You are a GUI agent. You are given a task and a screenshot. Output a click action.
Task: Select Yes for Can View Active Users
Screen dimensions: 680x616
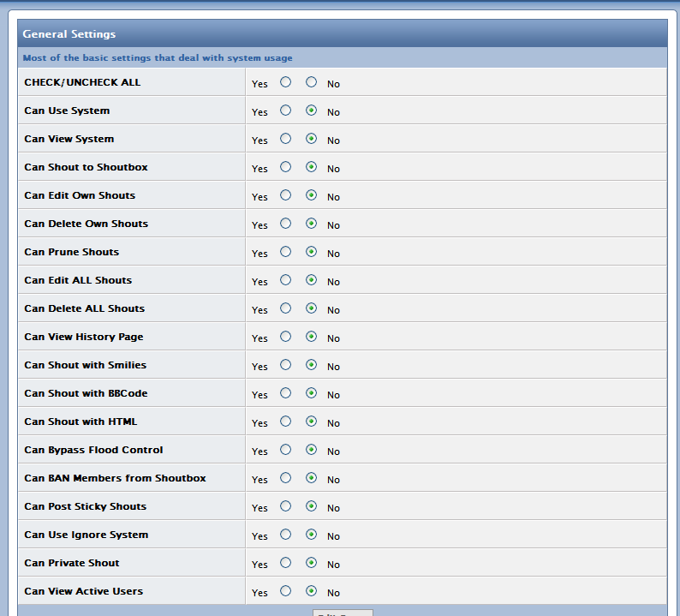pyautogui.click(x=285, y=591)
